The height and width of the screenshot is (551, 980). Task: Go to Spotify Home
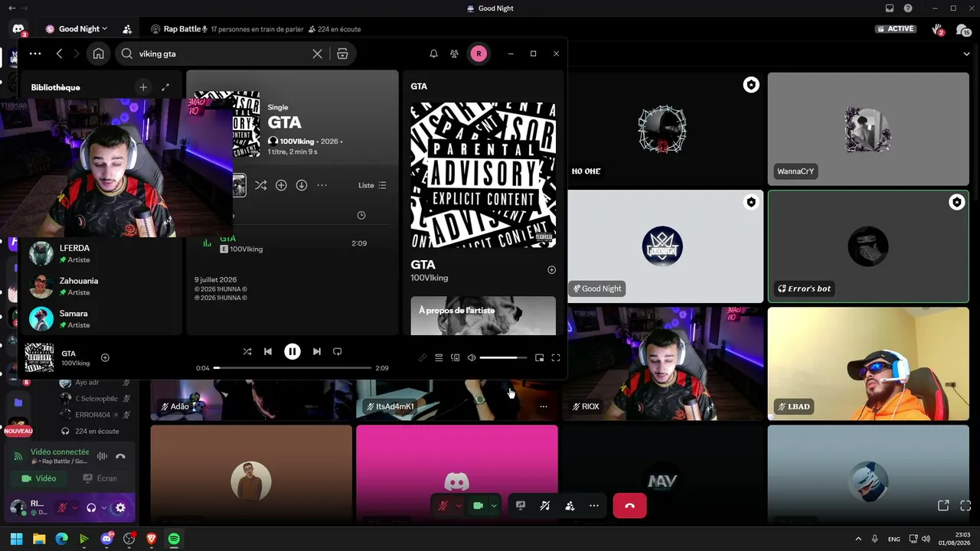pos(99,54)
